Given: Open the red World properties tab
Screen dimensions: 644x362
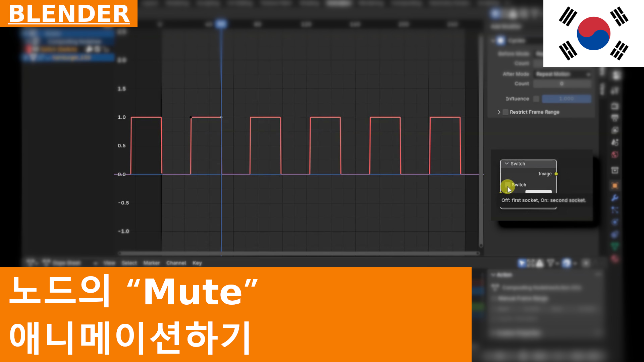Looking at the screenshot, I should (615, 155).
